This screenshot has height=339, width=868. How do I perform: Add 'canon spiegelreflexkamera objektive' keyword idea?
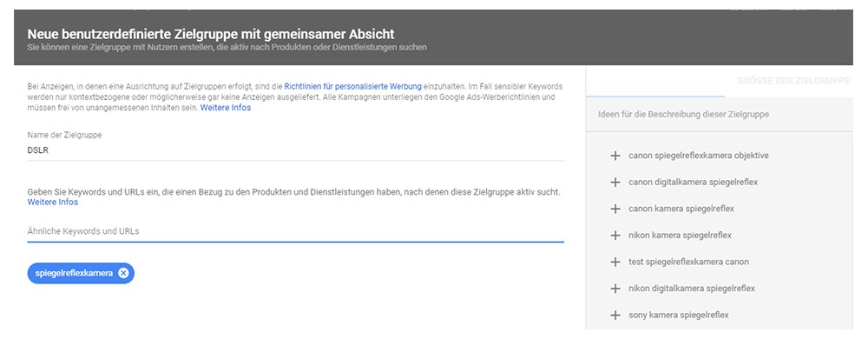pos(615,156)
